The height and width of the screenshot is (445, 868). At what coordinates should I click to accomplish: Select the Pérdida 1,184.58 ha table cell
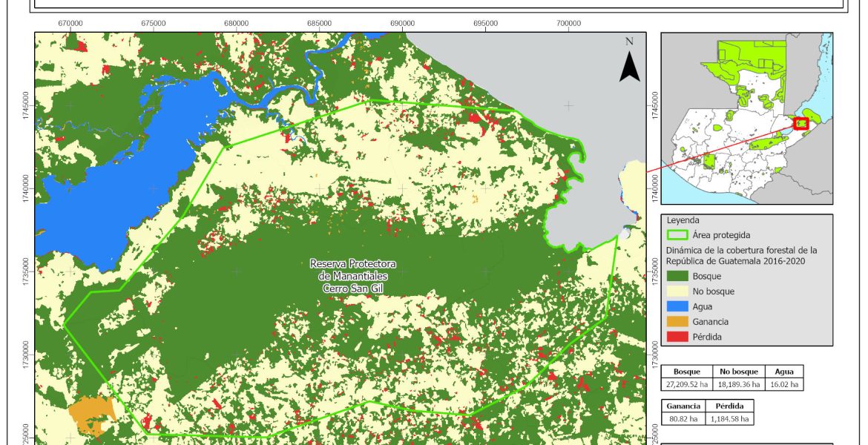tap(729, 419)
